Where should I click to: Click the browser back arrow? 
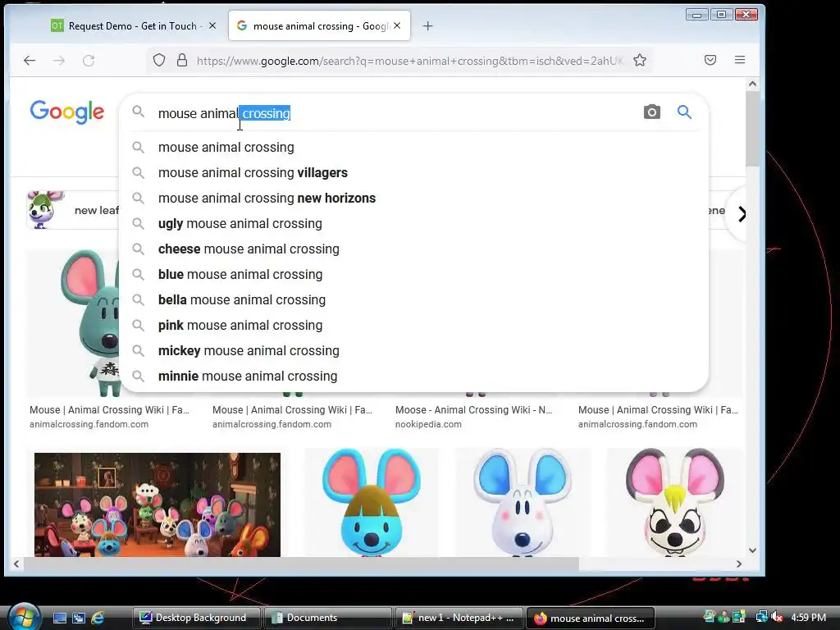click(x=30, y=61)
